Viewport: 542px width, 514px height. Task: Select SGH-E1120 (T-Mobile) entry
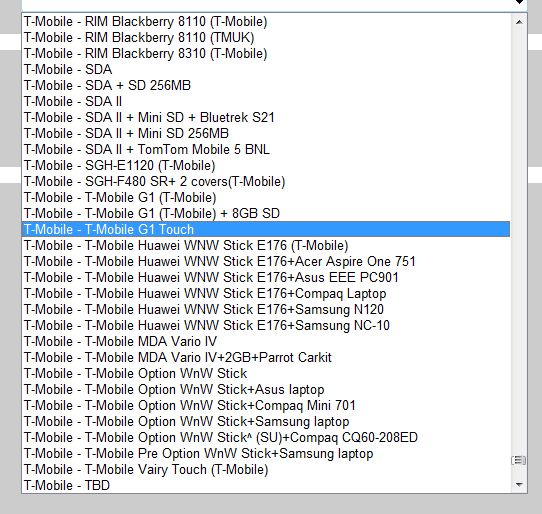pyautogui.click(x=265, y=166)
